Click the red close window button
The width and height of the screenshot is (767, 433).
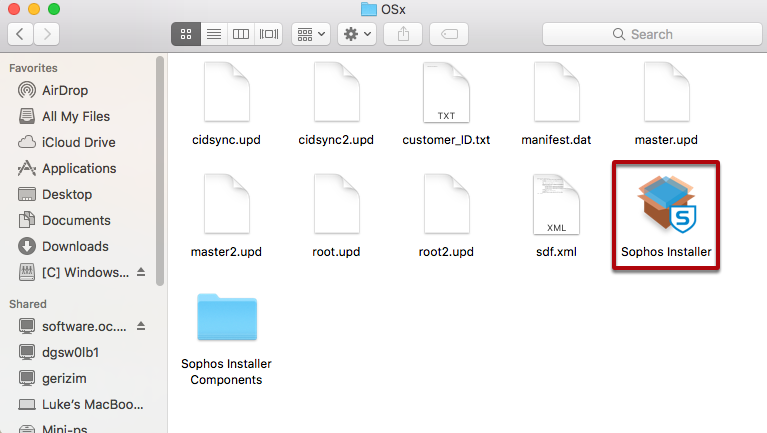14,9
